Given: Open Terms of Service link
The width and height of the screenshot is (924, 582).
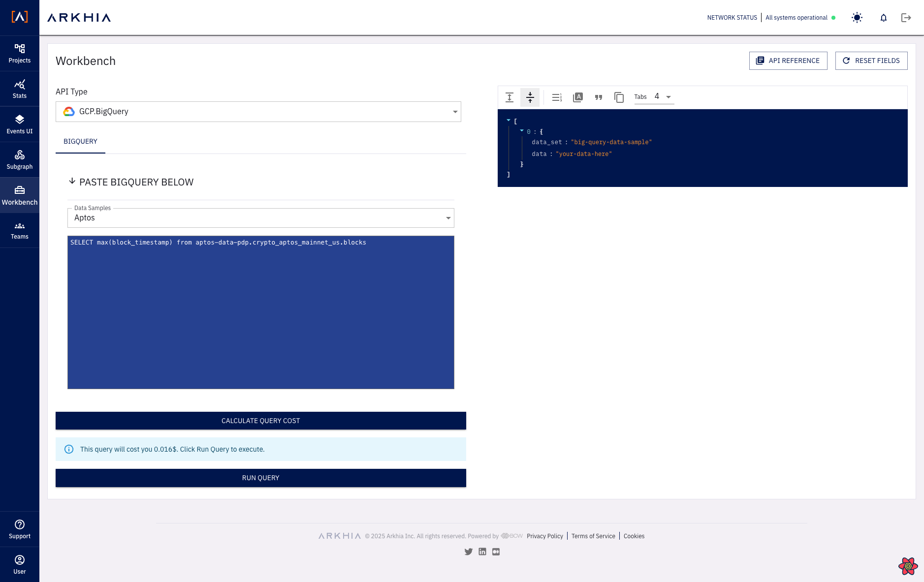Looking at the screenshot, I should pyautogui.click(x=593, y=536).
